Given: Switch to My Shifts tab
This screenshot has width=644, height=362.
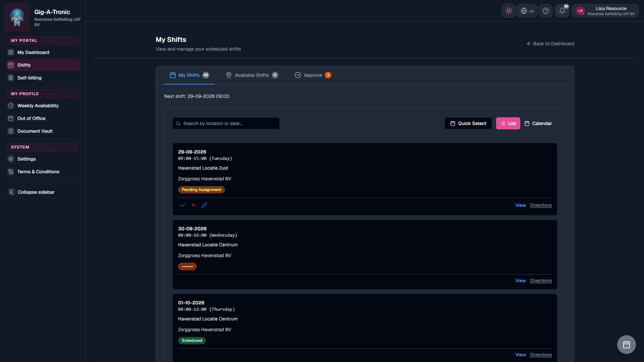Looking at the screenshot, I should tap(189, 75).
